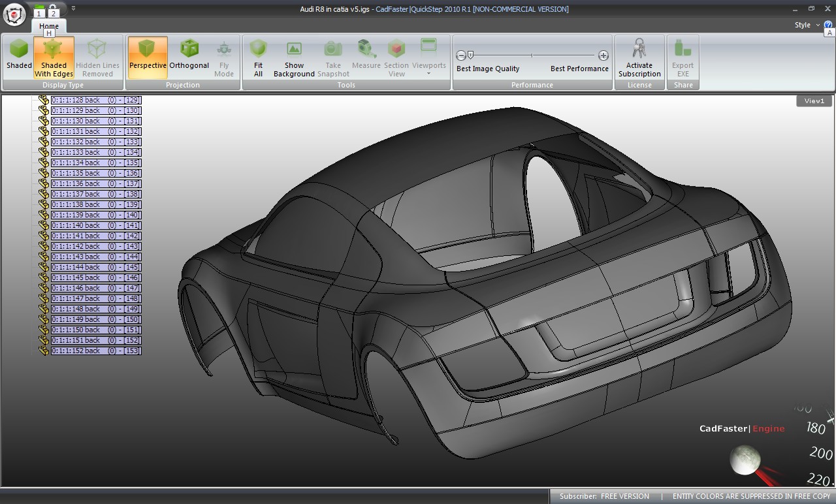Open the quick access toolbar dropdown arrow
Image resolution: width=836 pixels, height=504 pixels.
(x=73, y=9)
